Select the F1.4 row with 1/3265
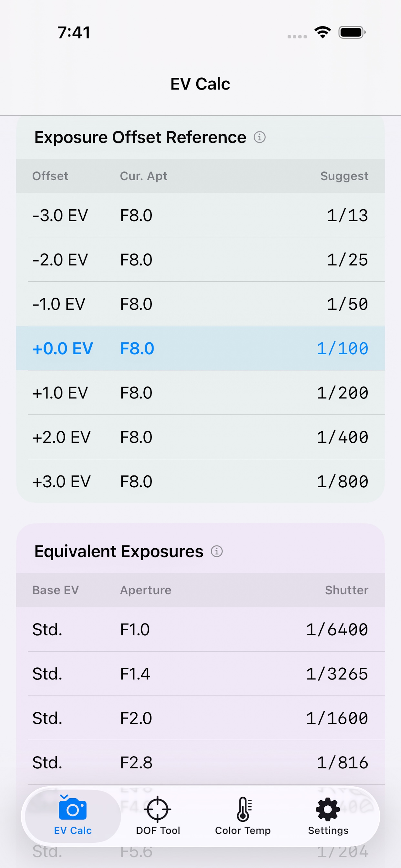Screen dimensions: 401x868 tap(200, 674)
